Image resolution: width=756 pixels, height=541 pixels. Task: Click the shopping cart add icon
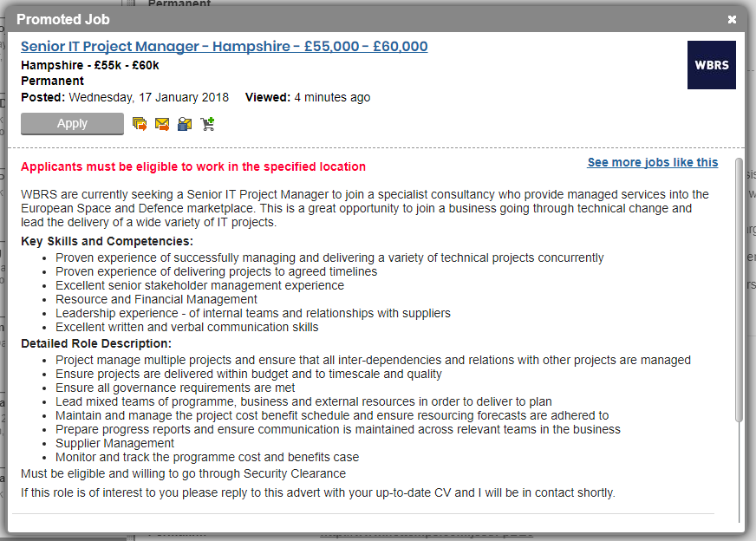tap(207, 124)
